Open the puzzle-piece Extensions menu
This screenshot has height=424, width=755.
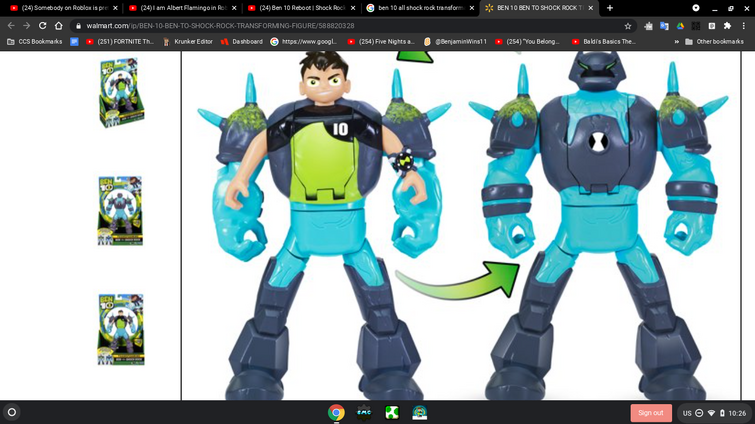click(727, 26)
